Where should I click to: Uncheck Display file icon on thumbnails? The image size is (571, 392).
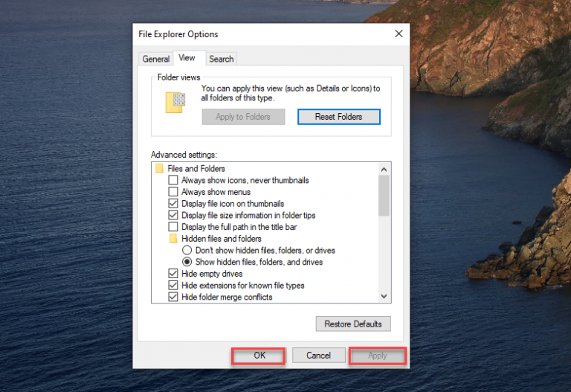[x=173, y=204]
